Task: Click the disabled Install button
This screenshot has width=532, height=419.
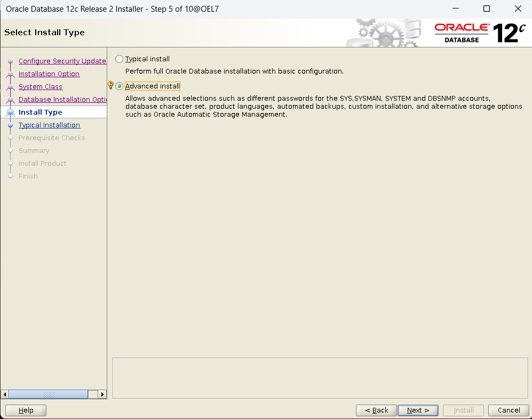Action: pyautogui.click(x=464, y=410)
